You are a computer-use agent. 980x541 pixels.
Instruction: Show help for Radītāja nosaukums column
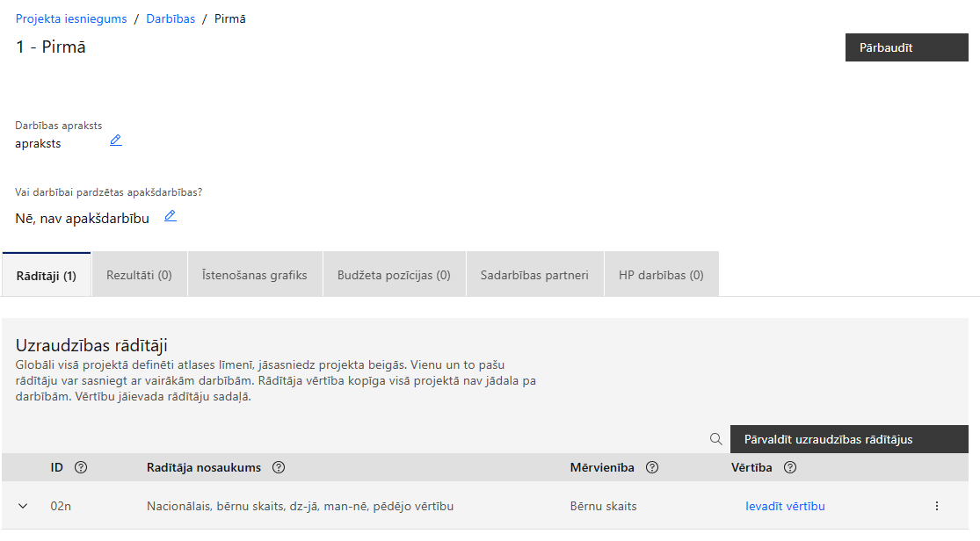point(279,467)
